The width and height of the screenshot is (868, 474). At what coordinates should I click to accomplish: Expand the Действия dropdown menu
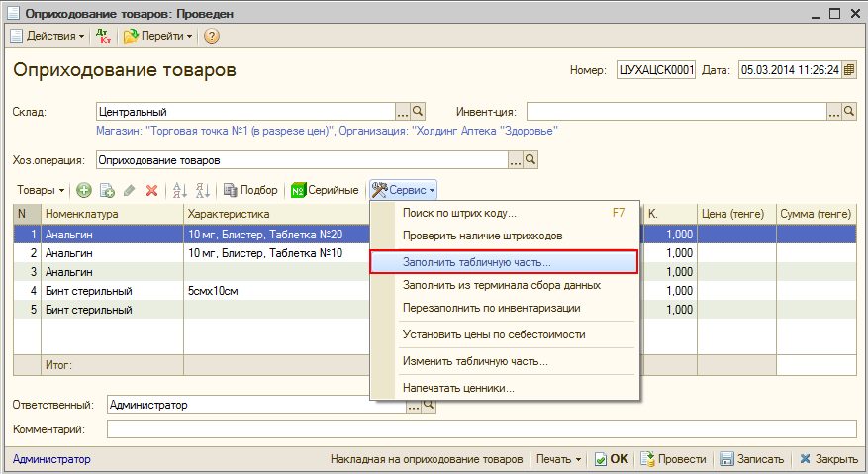click(x=48, y=36)
